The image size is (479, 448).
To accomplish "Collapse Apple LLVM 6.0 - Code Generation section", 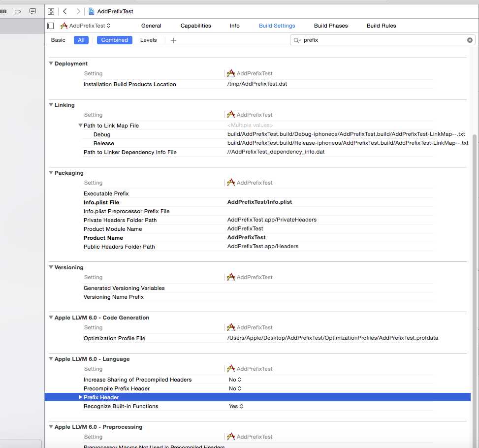I will 51,317.
